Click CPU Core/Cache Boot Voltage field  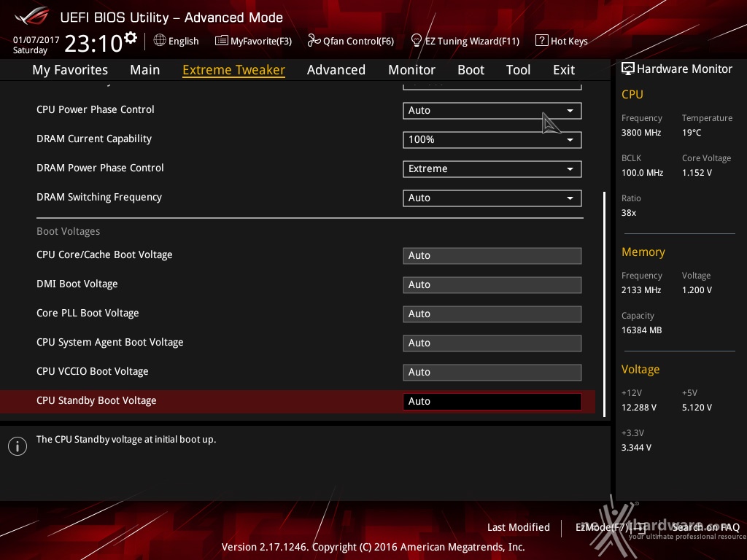coord(492,256)
